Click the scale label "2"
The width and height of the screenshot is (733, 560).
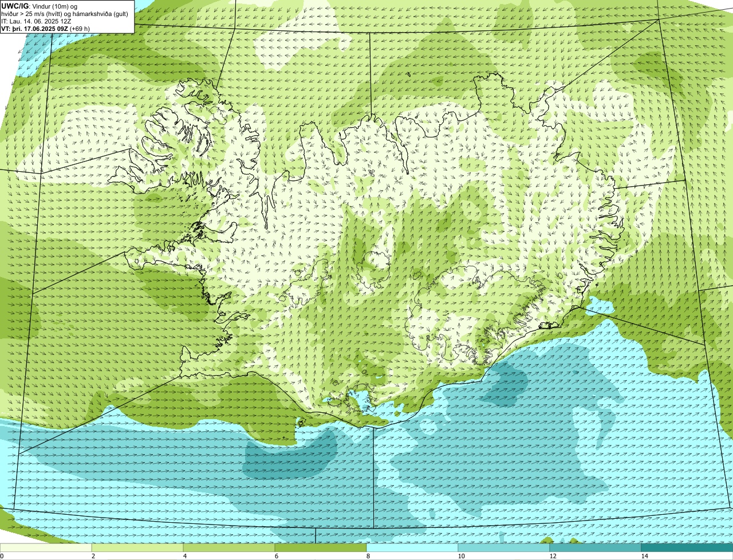click(93, 556)
